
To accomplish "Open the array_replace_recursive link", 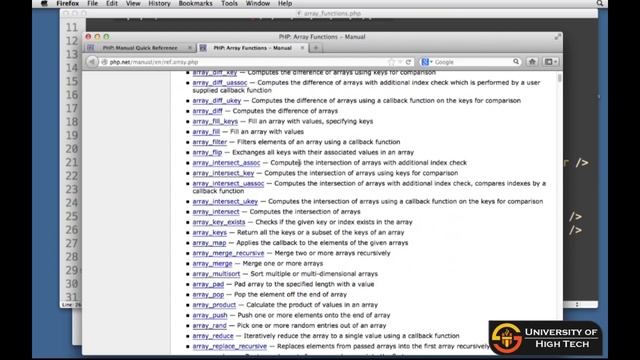I will tap(229, 346).
